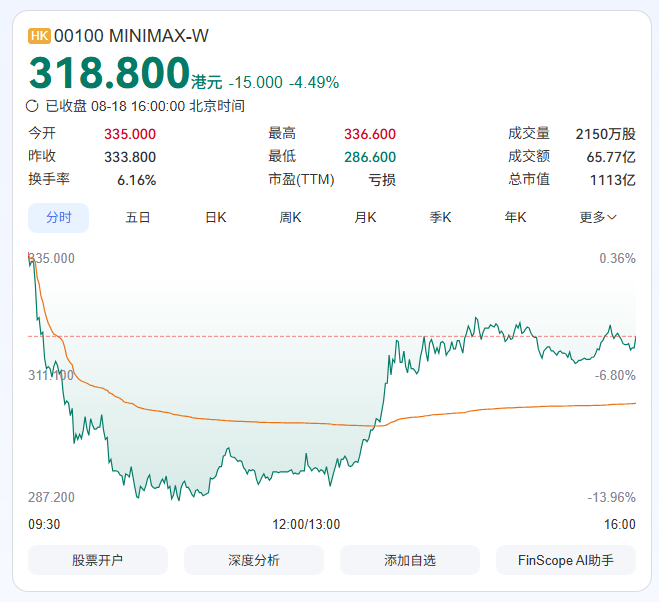Click the 市盈(TTM) label
The width and height of the screenshot is (659, 602).
click(x=301, y=180)
